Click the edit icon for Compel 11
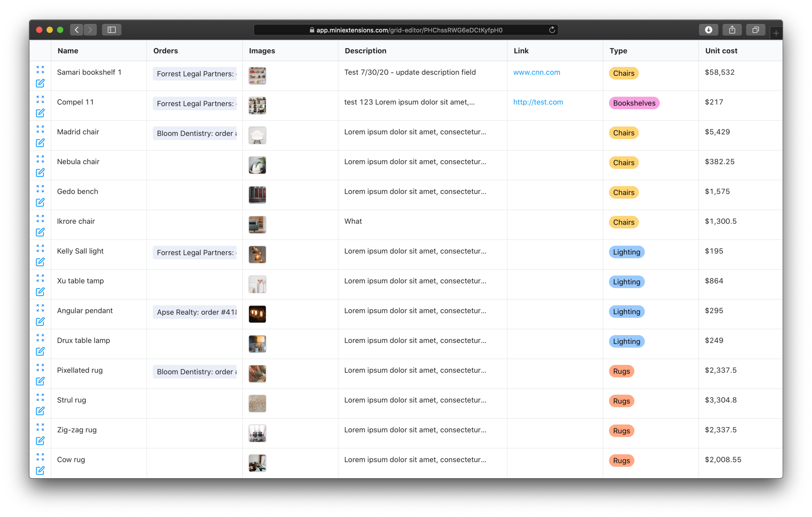Screen dimensions: 812x517 tap(40, 113)
